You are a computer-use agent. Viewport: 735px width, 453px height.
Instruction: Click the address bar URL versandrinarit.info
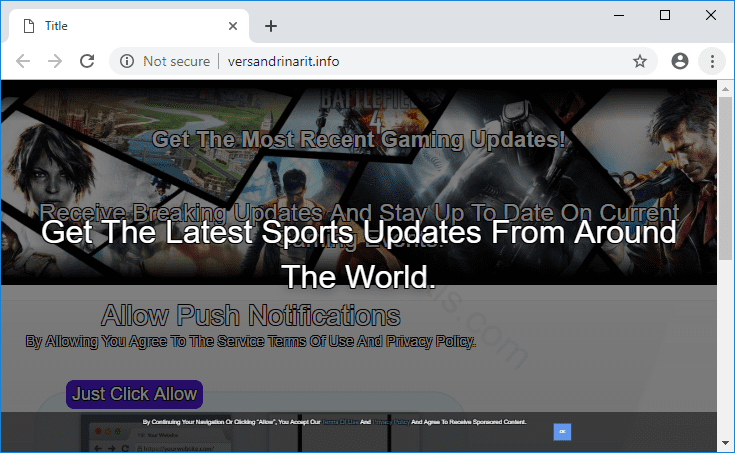coord(284,61)
